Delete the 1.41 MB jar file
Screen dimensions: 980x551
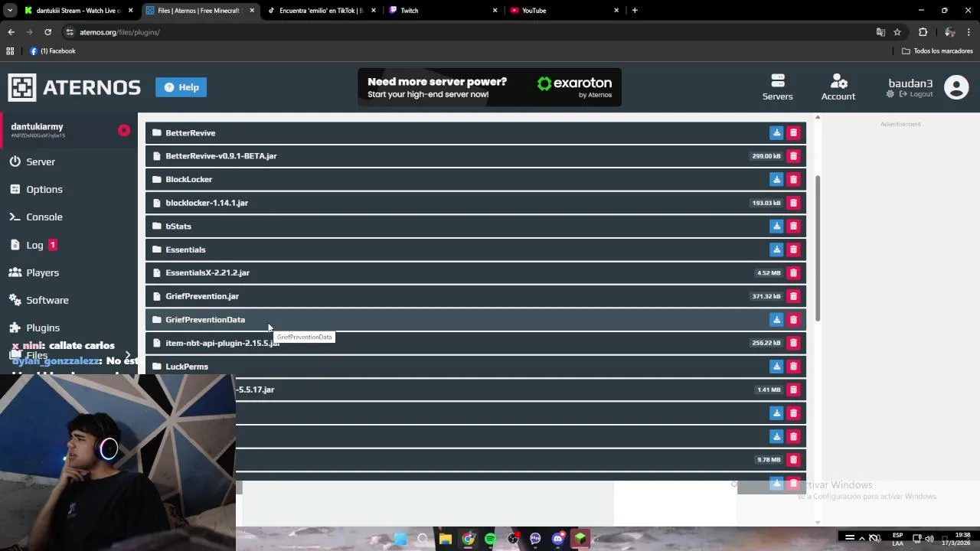coord(793,390)
